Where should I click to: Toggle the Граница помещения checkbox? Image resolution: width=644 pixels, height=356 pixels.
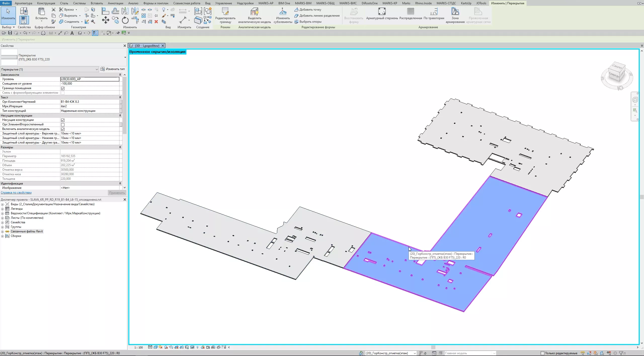pyautogui.click(x=63, y=88)
